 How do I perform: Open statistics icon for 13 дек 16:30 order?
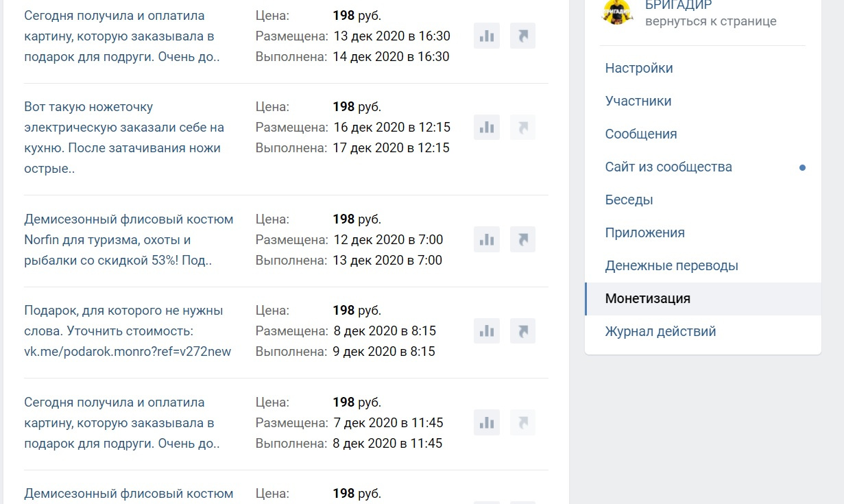point(487,36)
